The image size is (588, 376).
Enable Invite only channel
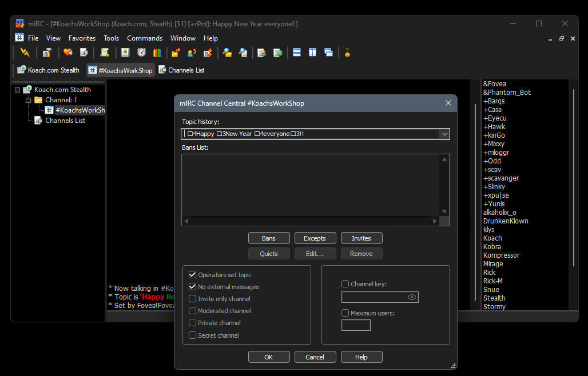[192, 299]
